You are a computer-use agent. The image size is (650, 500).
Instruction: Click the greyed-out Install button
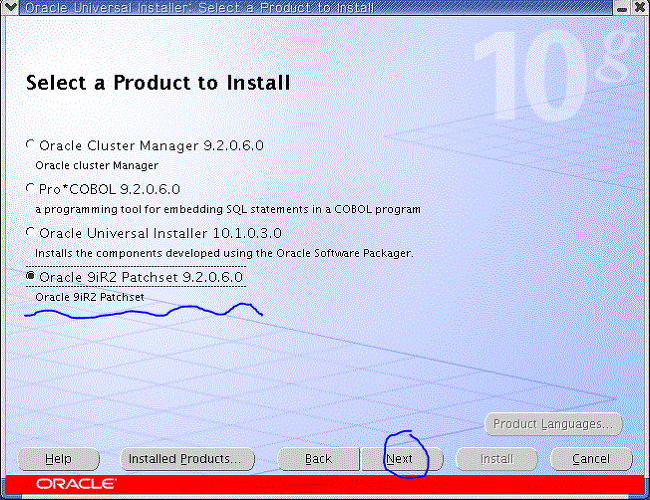pos(497,459)
